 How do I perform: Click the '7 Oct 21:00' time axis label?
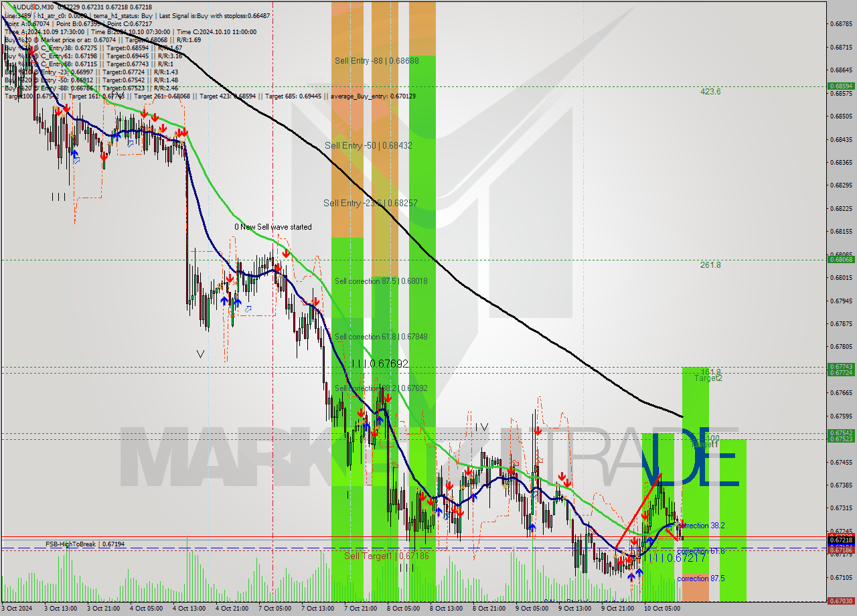pyautogui.click(x=362, y=609)
